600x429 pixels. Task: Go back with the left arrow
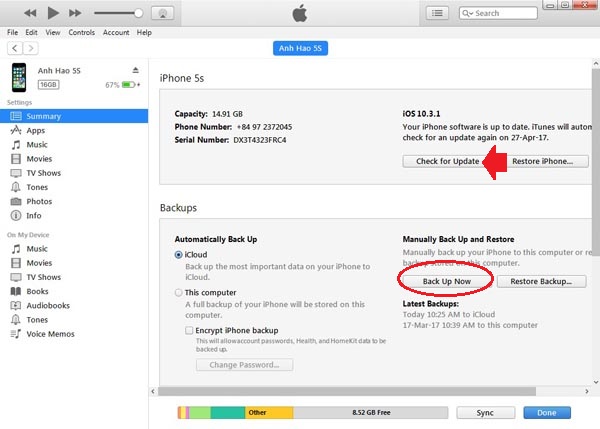(x=15, y=48)
